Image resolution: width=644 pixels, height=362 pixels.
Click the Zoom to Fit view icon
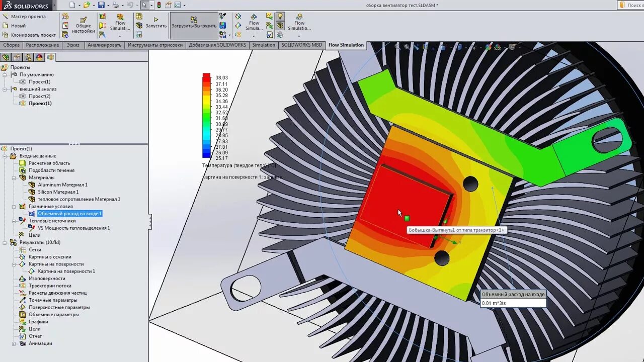397,47
